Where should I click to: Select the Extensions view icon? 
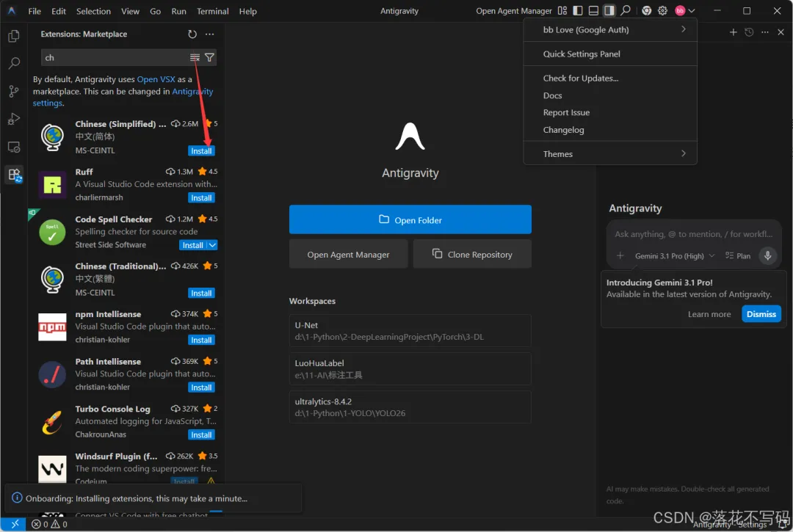pyautogui.click(x=14, y=175)
